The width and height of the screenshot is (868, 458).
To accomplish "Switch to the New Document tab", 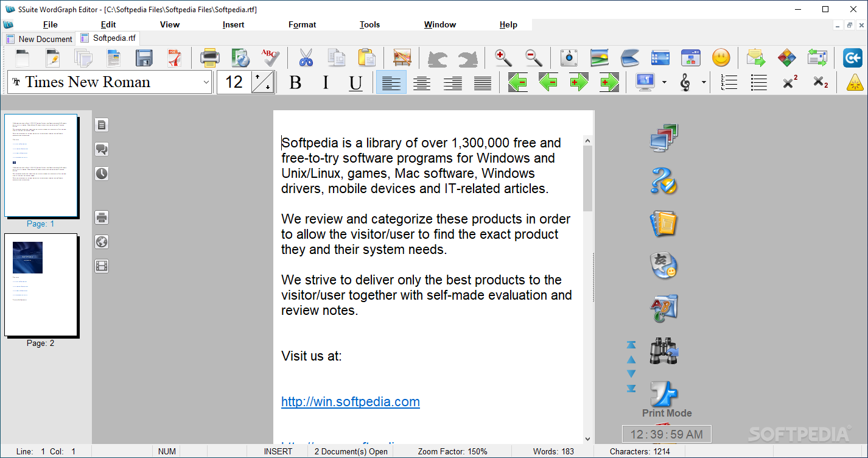I will [39, 39].
